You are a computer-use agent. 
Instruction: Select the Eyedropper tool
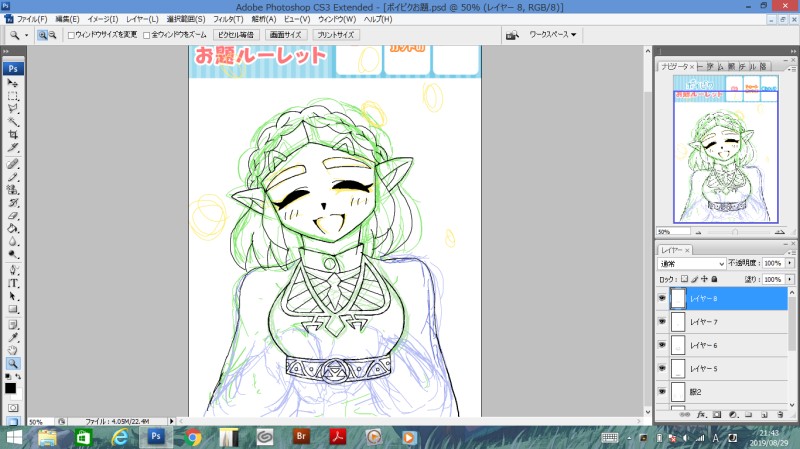[13, 337]
